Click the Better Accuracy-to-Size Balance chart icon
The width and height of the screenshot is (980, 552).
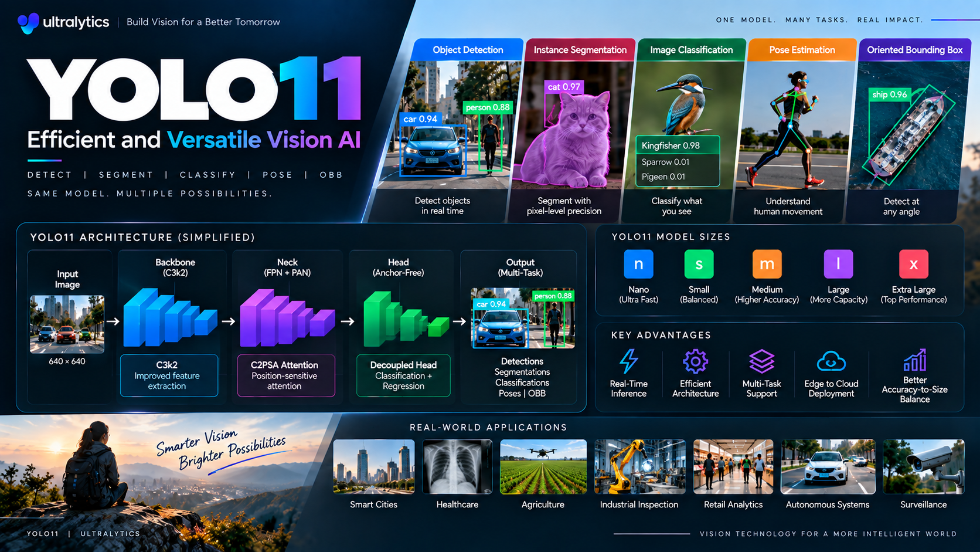[914, 361]
